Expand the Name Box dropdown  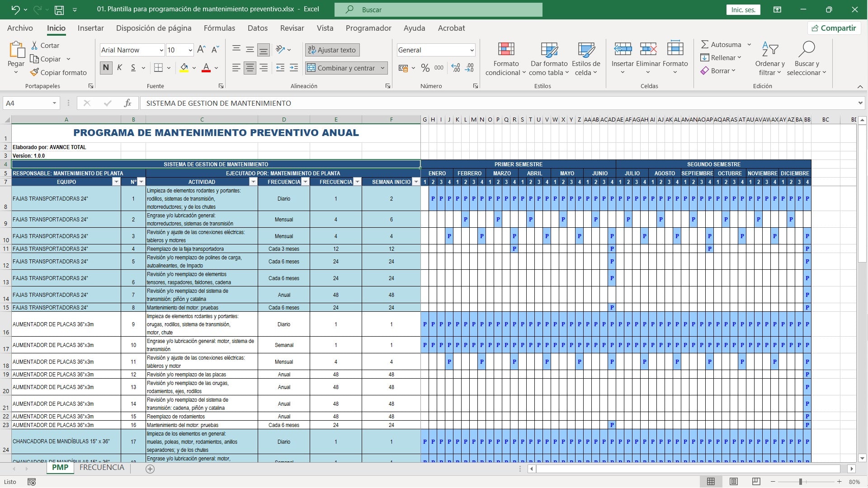click(54, 103)
